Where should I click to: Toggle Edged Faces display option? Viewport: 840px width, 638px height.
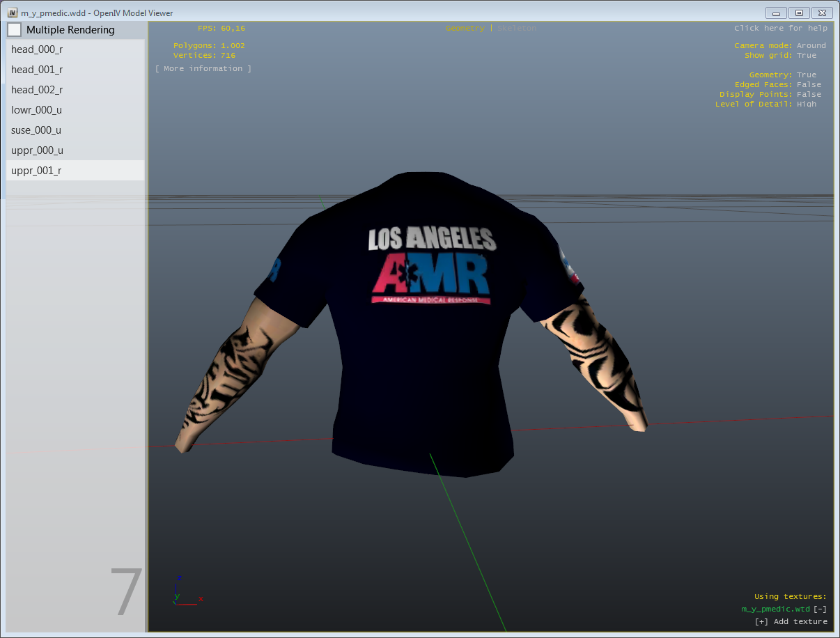coord(809,85)
